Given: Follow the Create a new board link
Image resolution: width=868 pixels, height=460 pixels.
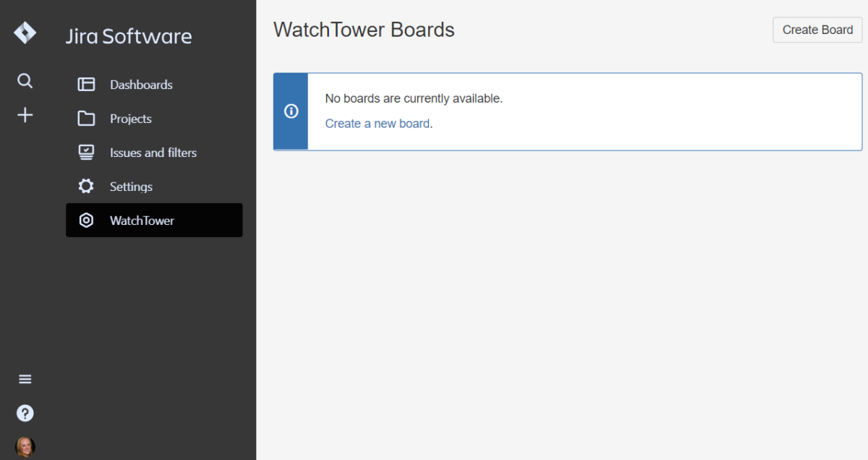Looking at the screenshot, I should point(378,123).
